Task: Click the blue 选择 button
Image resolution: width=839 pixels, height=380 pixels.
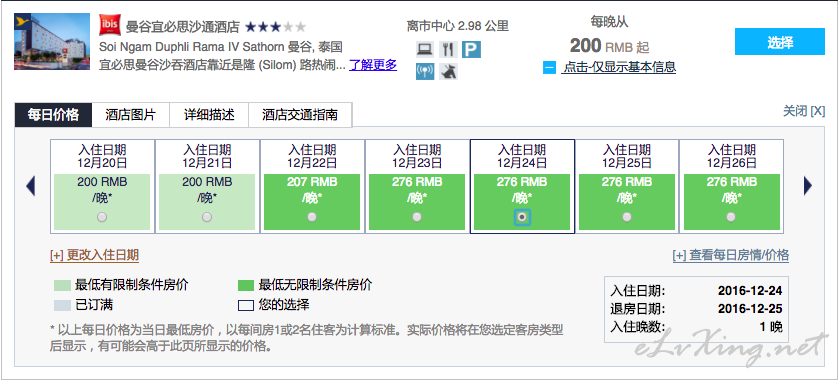Action: pos(780,42)
